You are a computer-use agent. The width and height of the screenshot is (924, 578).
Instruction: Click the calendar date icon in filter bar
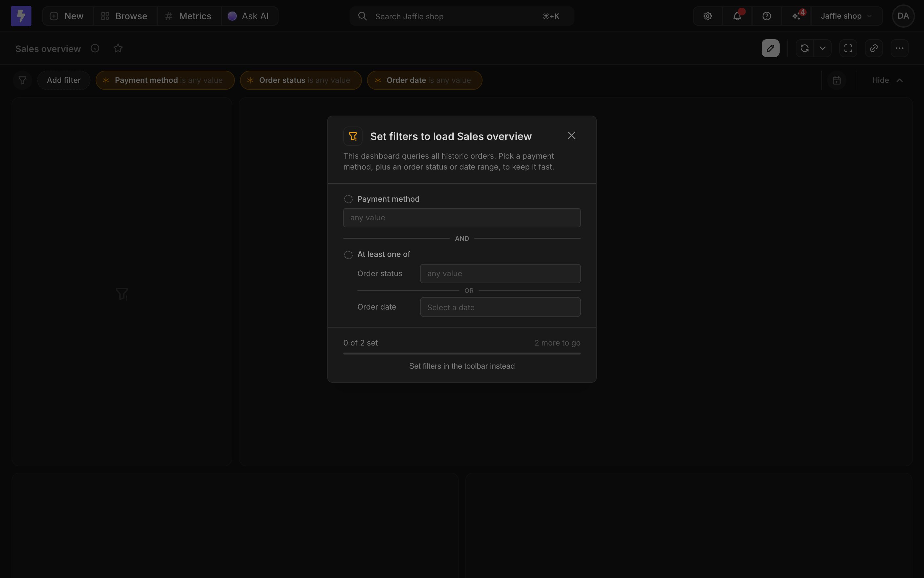click(836, 80)
